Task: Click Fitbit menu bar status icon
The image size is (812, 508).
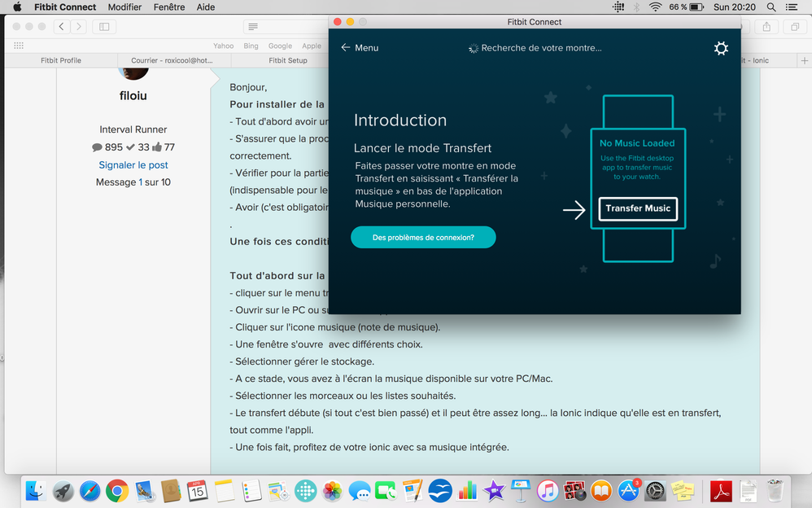Action: click(618, 7)
